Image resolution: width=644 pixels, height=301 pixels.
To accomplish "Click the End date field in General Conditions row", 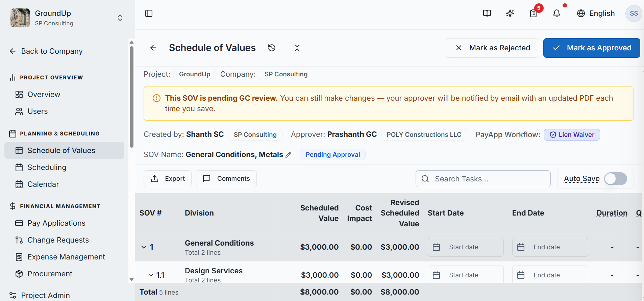I will pyautogui.click(x=550, y=247).
